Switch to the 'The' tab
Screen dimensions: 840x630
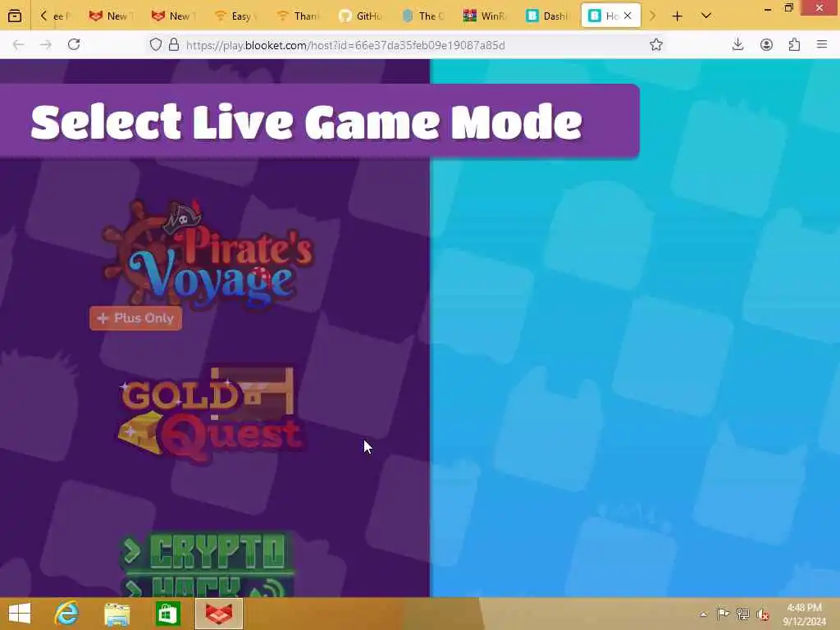[423, 16]
